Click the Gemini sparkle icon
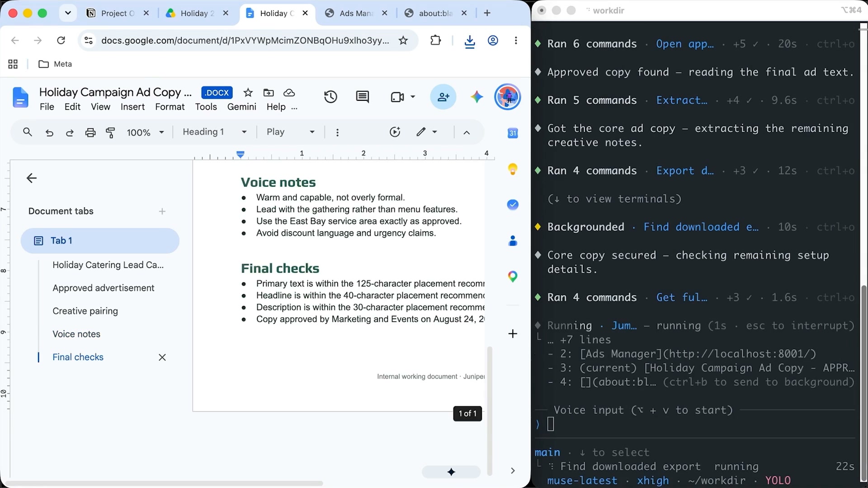The width and height of the screenshot is (868, 488). point(476,97)
